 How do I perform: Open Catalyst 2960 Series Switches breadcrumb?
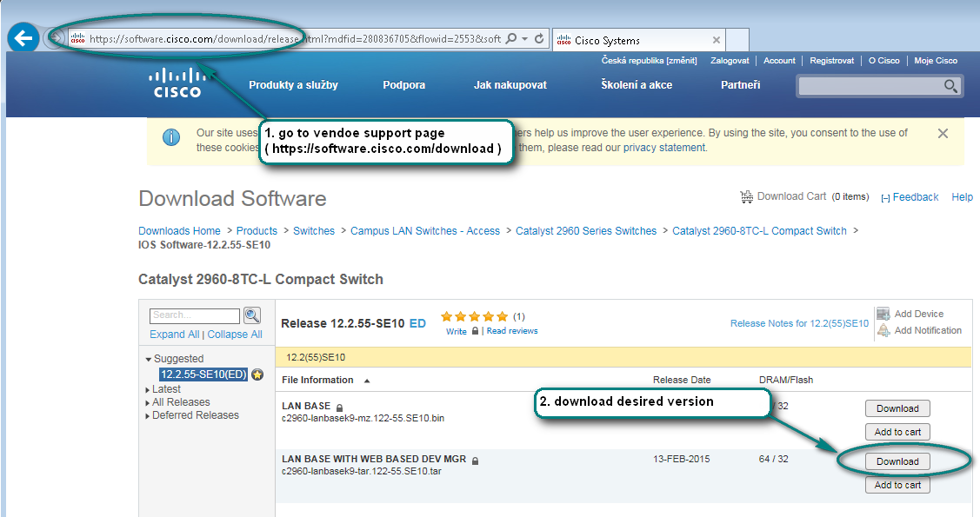tap(585, 231)
